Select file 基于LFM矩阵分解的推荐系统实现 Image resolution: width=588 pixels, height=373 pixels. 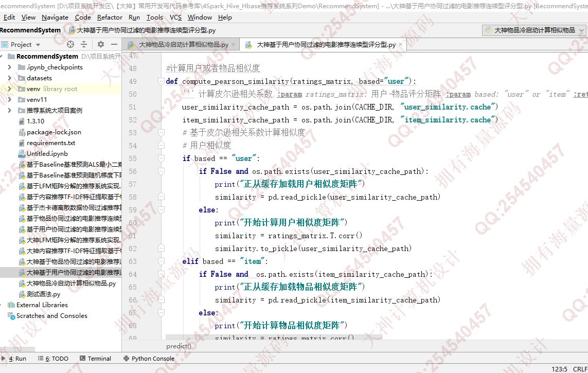pyautogui.click(x=70, y=186)
